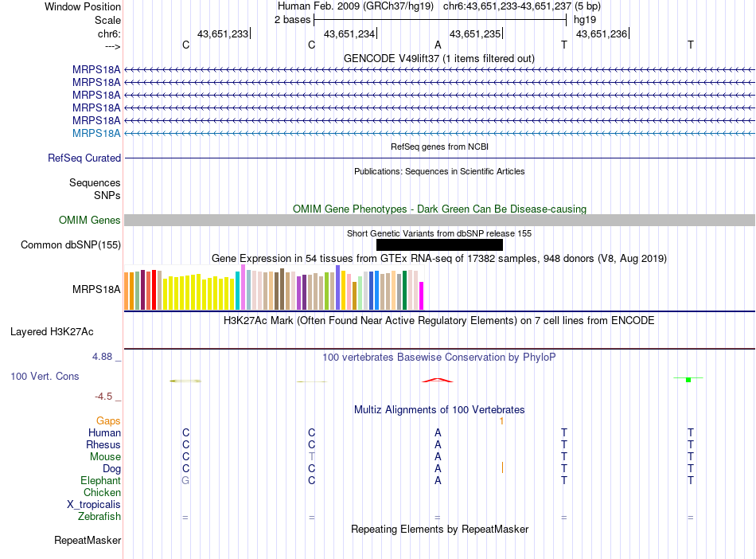Screen dimensions: 756x559
Task: Click the 4.88 PhyloP upper axis value
Action: click(x=102, y=357)
